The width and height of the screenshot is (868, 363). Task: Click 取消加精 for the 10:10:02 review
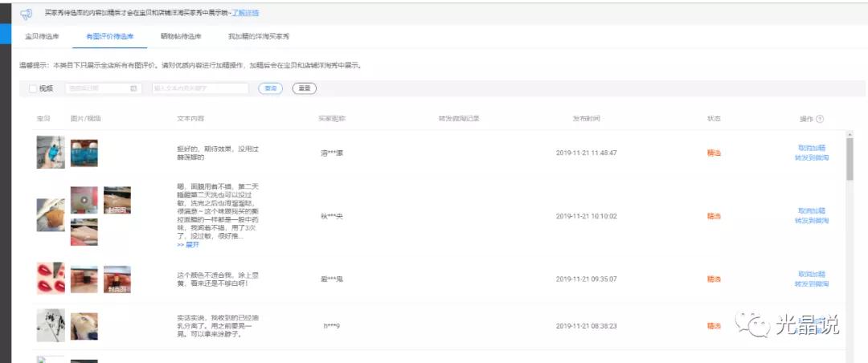coord(812,211)
